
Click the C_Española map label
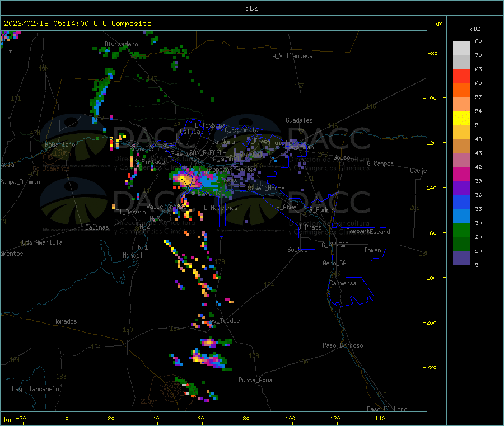click(x=242, y=130)
